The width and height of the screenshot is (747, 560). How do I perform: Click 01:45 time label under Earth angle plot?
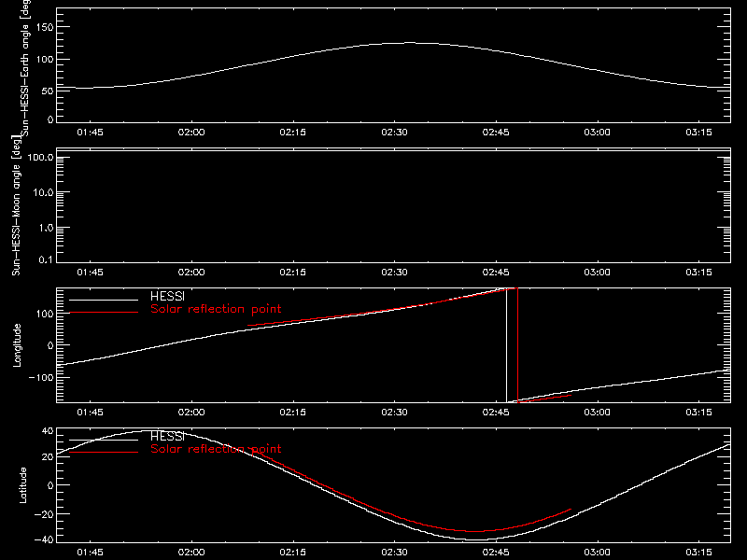[90, 133]
